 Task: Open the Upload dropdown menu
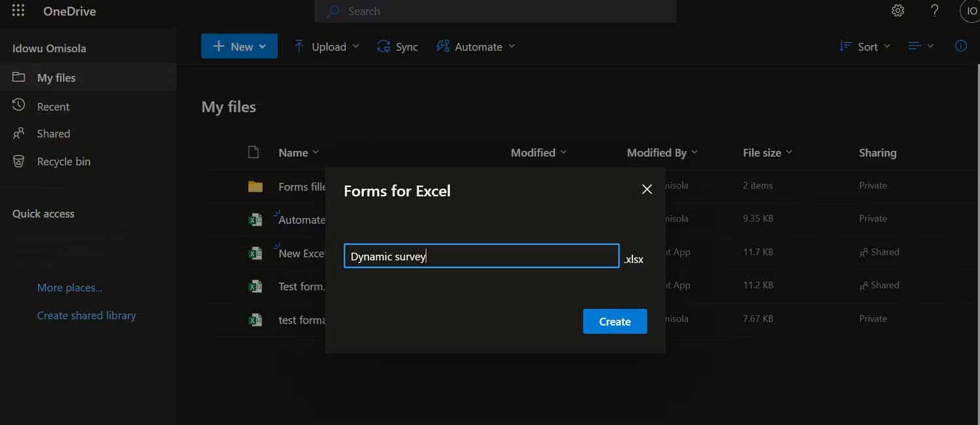[x=326, y=46]
